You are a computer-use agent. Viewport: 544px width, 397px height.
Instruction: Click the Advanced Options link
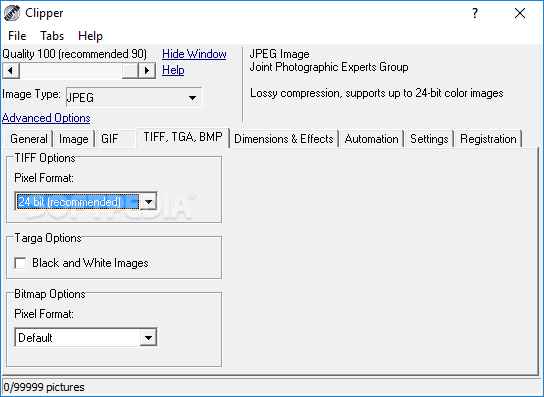46,118
